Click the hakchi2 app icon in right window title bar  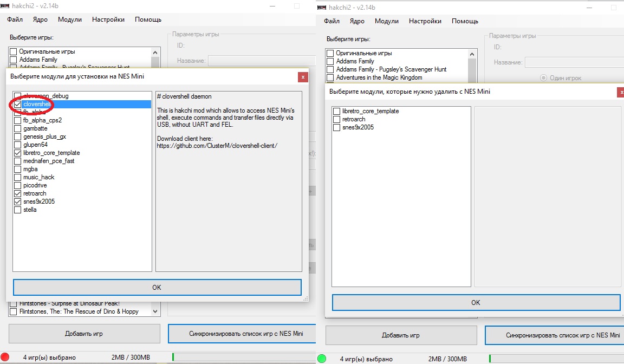pyautogui.click(x=322, y=8)
